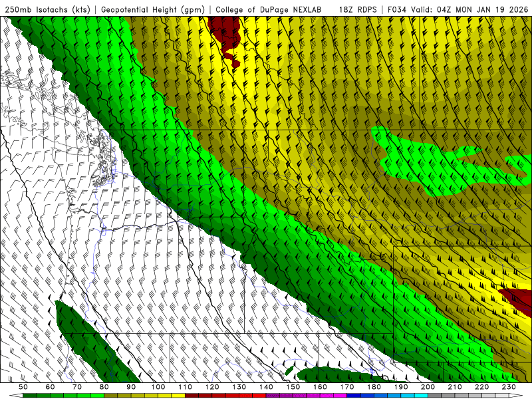Click the dark blue swatch right of 170
Viewport: 532px width, 399px height.
point(354,396)
